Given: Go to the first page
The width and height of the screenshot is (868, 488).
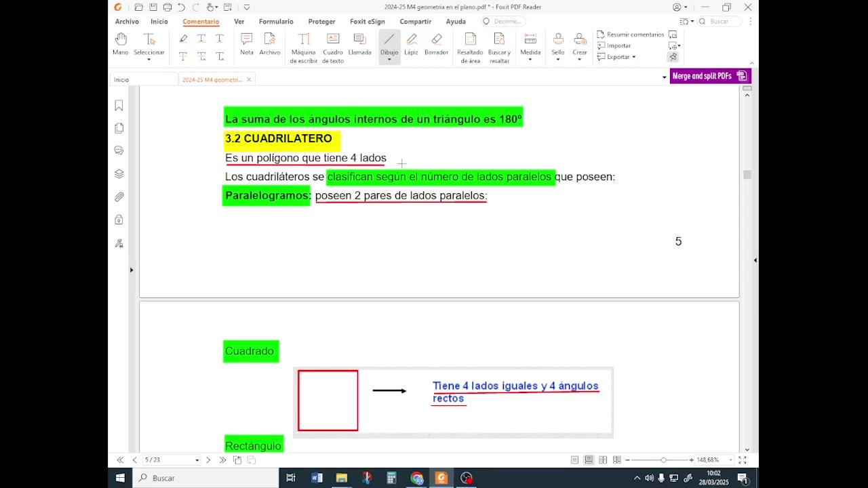Looking at the screenshot, I should click(x=120, y=460).
